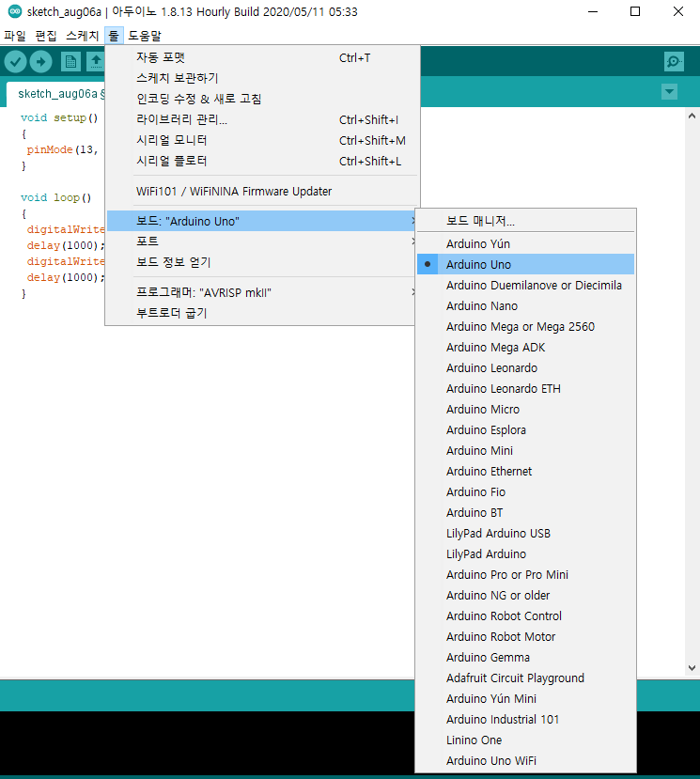Pick Adafruit Circuit Playground board
The width and height of the screenshot is (700, 779).
(525, 678)
